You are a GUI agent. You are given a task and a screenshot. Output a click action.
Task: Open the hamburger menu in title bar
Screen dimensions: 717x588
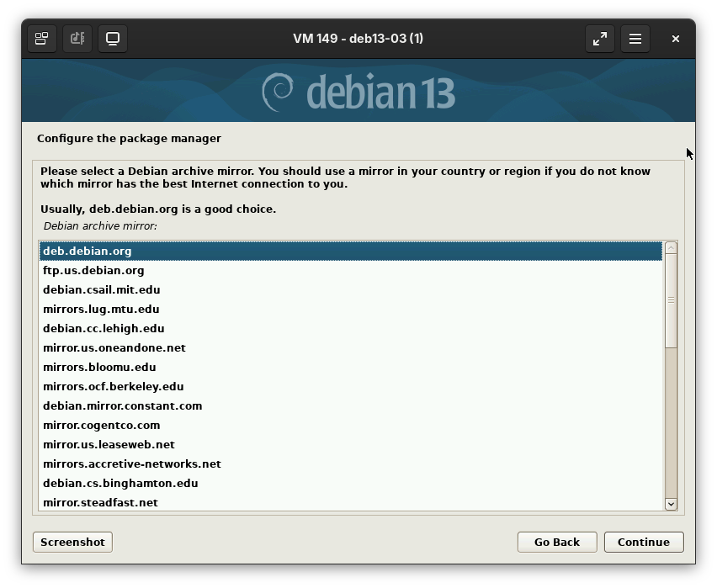click(x=635, y=39)
